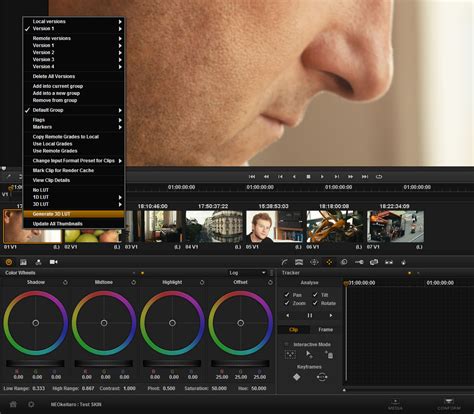Viewport: 474px width, 414px height.
Task: Open the Color Wheels palette icon
Action: pos(9,262)
